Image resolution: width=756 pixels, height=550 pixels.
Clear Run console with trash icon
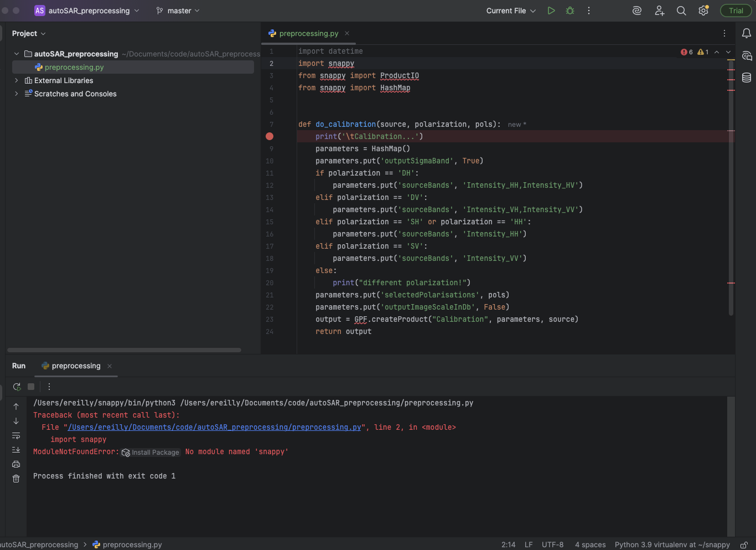[x=16, y=479]
